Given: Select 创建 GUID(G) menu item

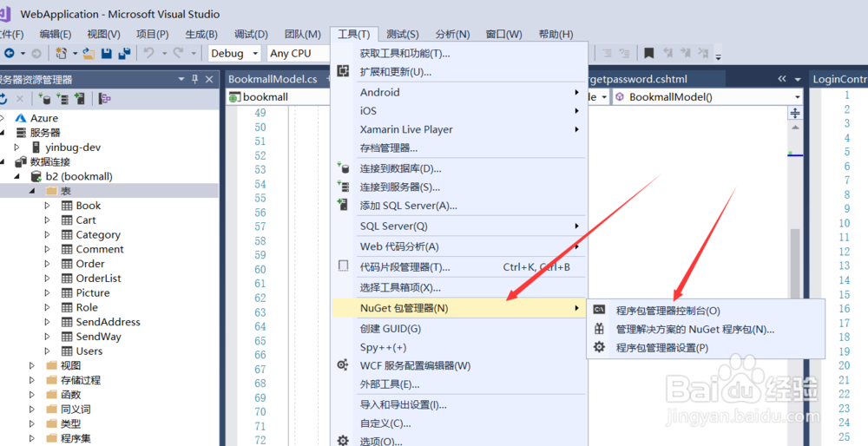Looking at the screenshot, I should click(459, 329).
